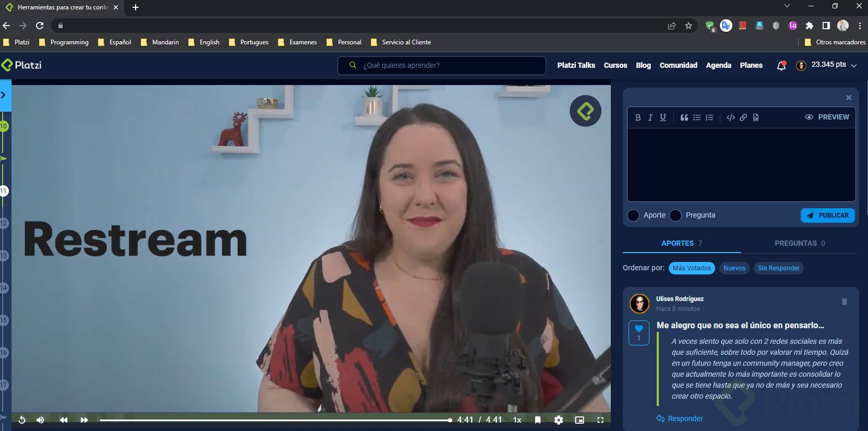This screenshot has width=868, height=431.
Task: Open the Agenda menu item
Action: [x=718, y=65]
